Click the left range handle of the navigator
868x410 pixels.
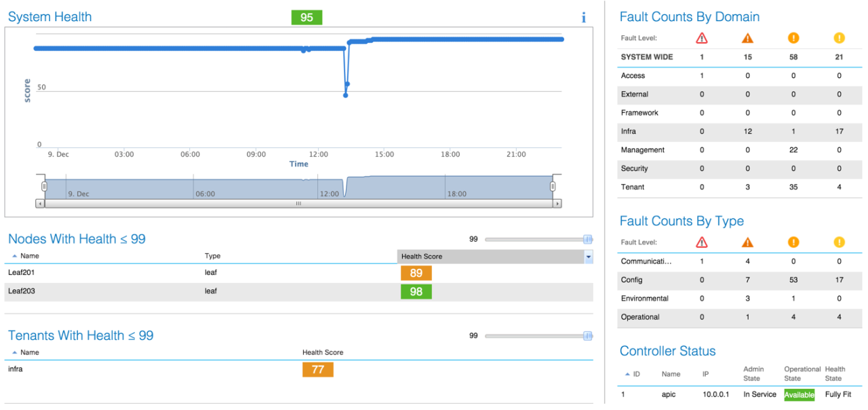tap(44, 186)
